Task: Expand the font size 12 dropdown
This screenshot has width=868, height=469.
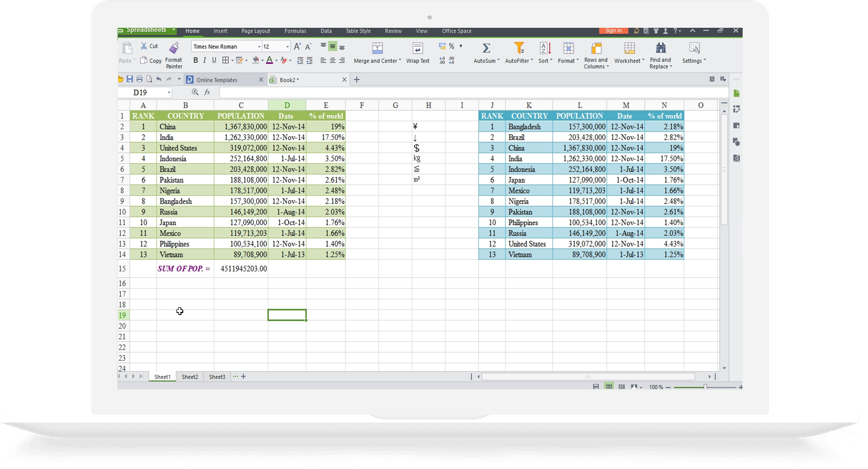Action: tap(287, 47)
